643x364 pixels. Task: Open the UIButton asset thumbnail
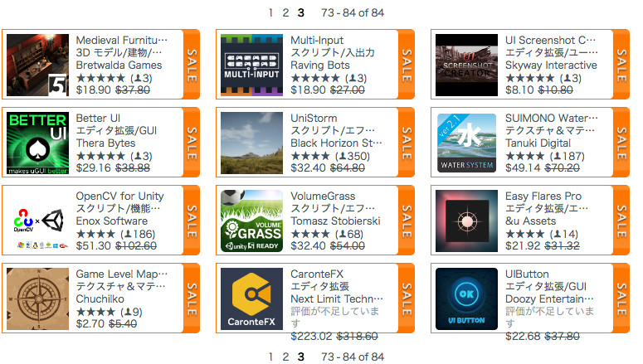(x=466, y=298)
